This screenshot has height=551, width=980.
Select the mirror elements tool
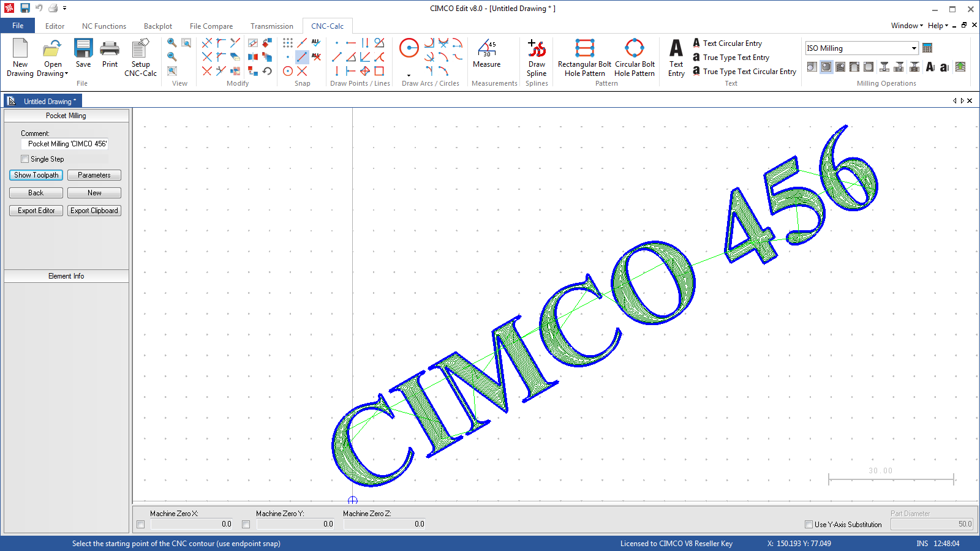253,57
